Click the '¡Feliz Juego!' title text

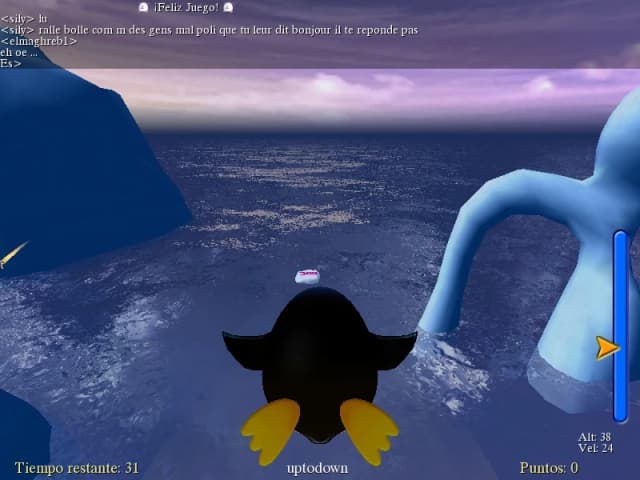click(186, 7)
